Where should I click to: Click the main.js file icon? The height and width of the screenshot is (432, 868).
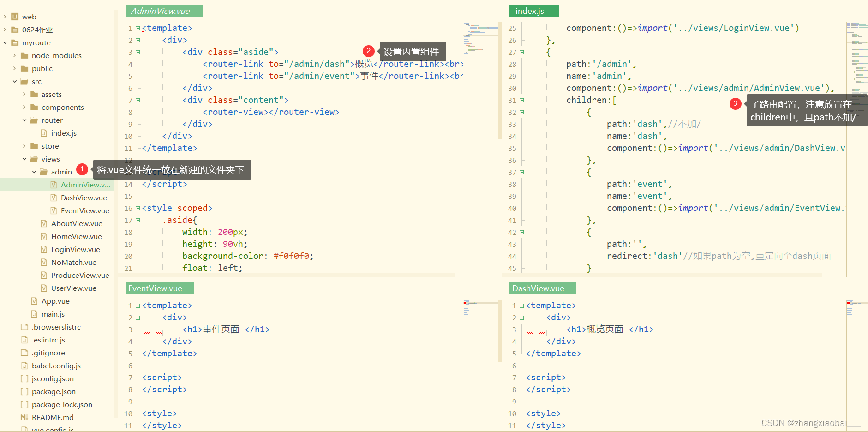click(34, 314)
